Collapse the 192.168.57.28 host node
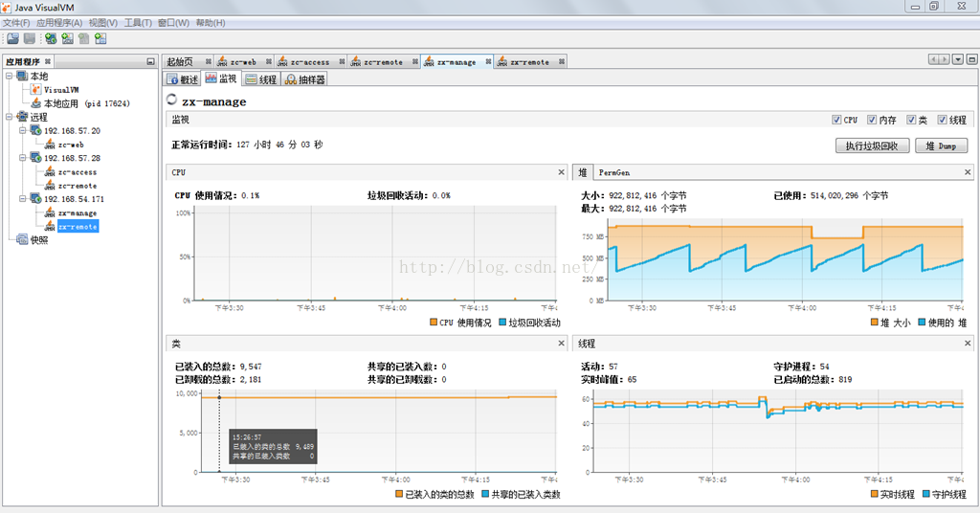 coord(23,158)
